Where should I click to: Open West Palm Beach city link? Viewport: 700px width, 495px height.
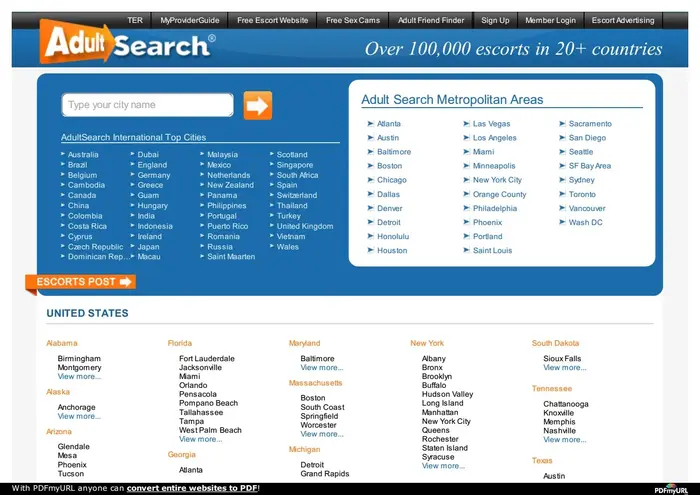(210, 430)
